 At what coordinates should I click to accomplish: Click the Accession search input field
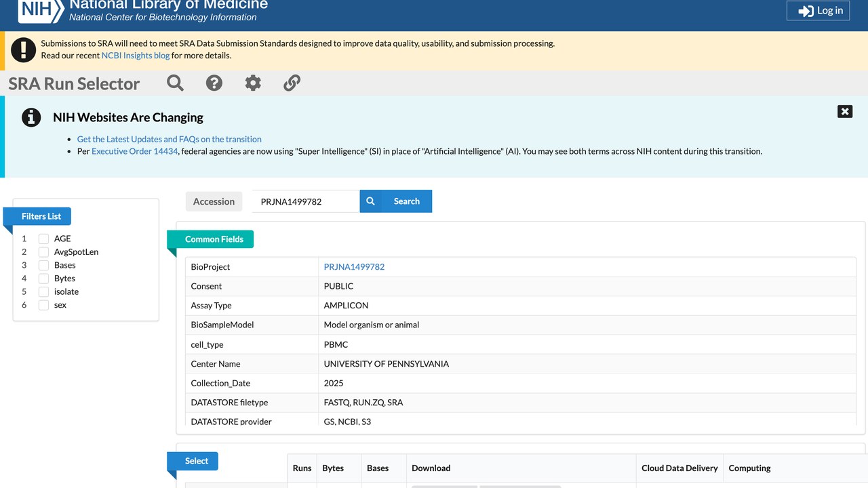point(306,201)
